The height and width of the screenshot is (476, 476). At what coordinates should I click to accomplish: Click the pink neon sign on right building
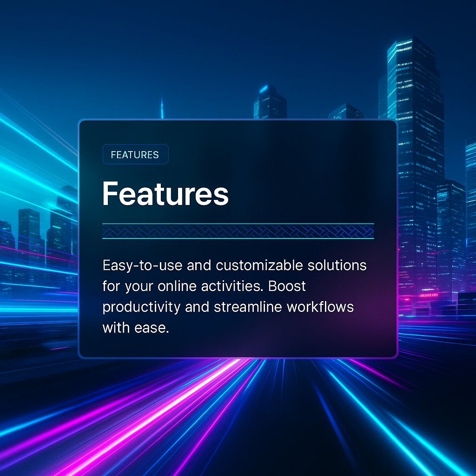(x=429, y=295)
